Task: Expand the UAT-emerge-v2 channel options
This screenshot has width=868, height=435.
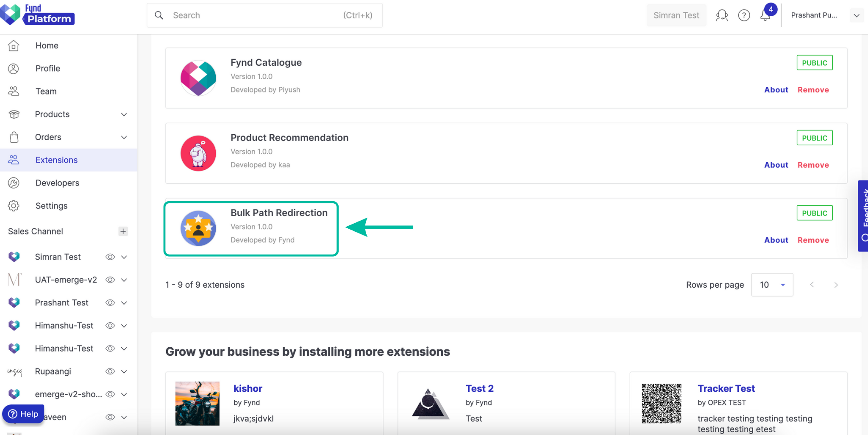Action: (124, 280)
